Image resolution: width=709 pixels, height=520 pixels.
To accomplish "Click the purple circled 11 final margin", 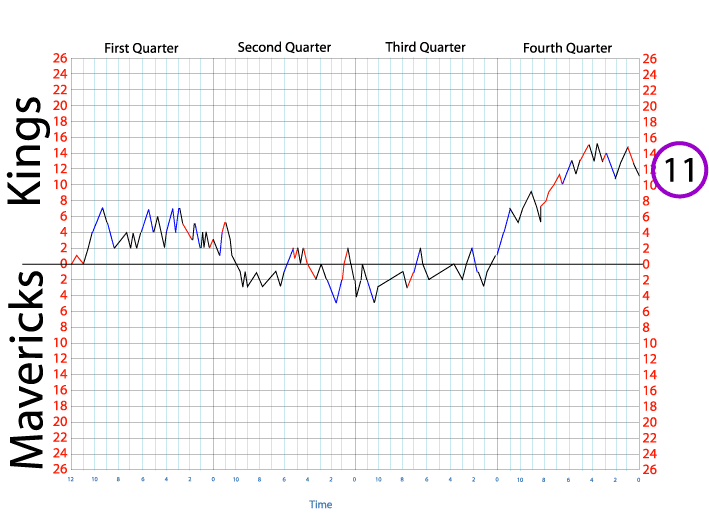I will (679, 169).
